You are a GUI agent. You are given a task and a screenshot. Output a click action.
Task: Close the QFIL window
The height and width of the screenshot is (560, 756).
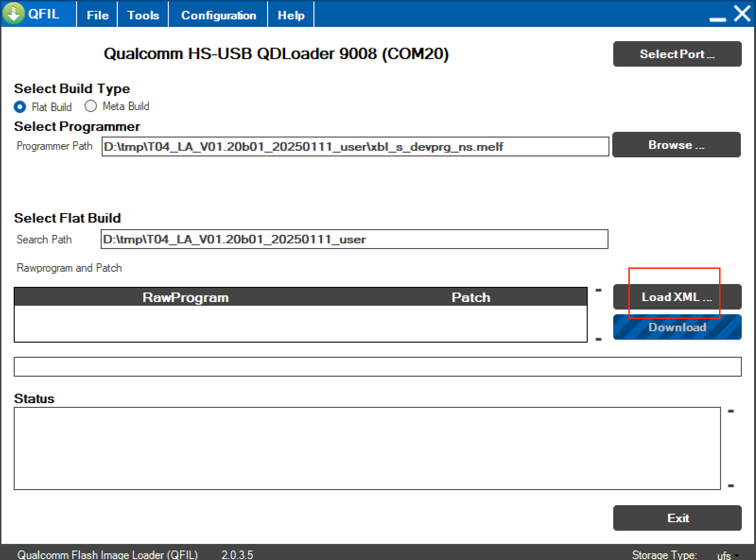pyautogui.click(x=742, y=14)
